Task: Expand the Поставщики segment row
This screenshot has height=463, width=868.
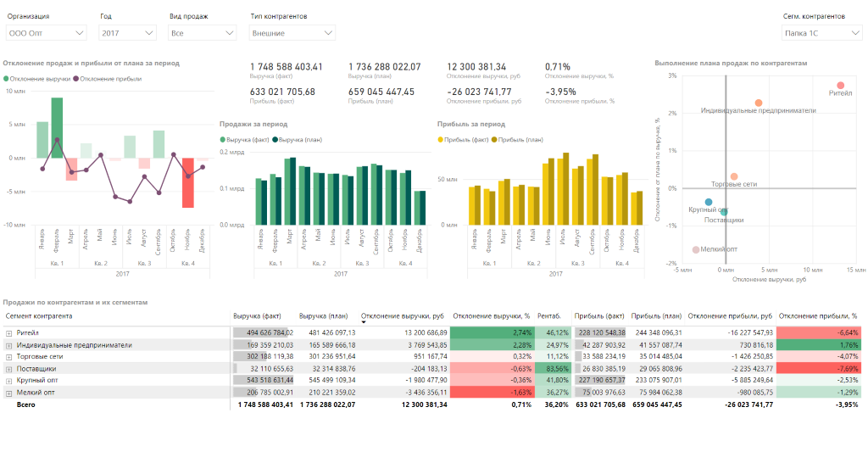Action: click(8, 370)
